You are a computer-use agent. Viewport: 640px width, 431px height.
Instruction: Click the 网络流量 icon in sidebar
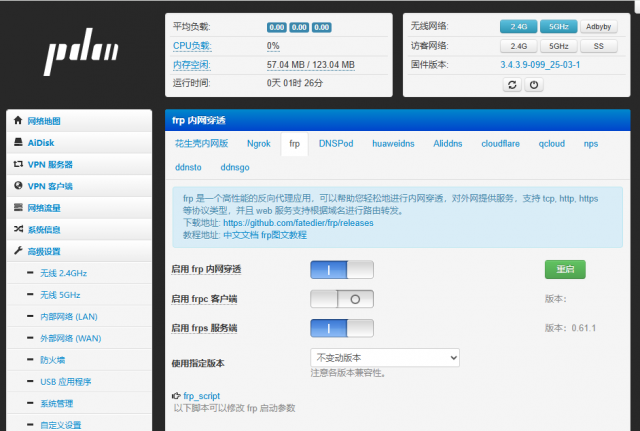tap(18, 207)
